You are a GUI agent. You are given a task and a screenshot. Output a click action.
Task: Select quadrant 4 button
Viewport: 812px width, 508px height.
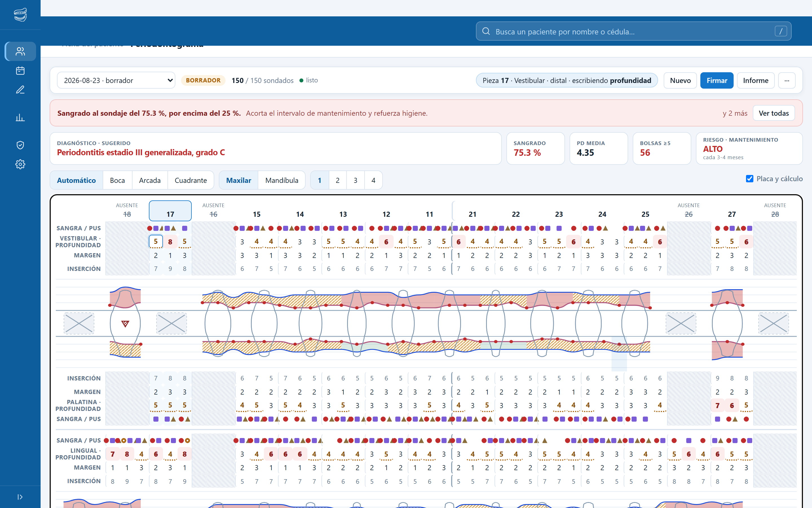point(373,180)
